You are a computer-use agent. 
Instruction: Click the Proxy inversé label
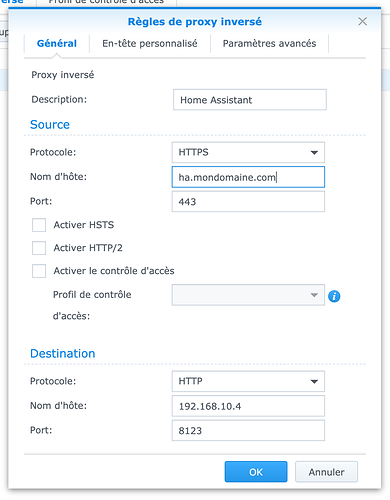(x=63, y=75)
